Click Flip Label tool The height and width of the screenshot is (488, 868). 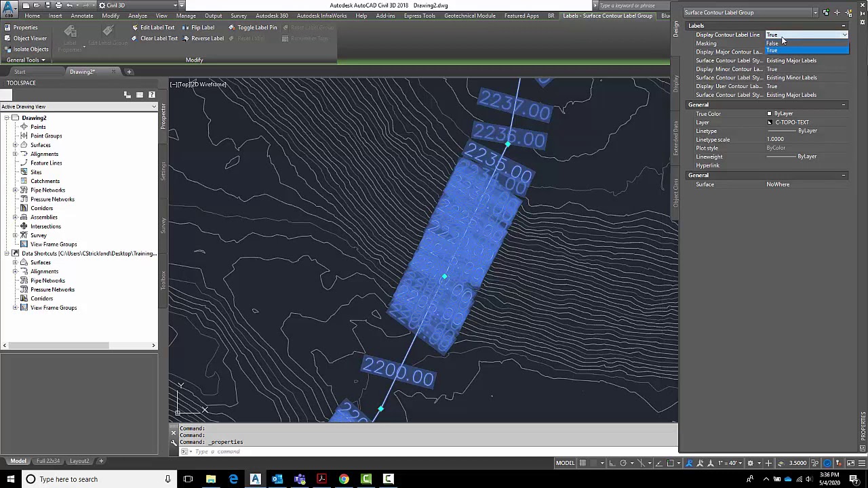(198, 27)
